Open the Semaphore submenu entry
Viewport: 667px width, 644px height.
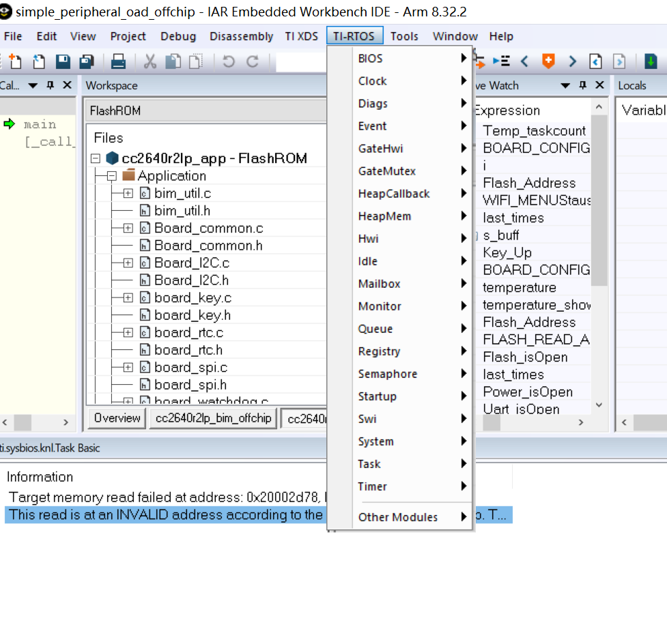pyautogui.click(x=412, y=374)
